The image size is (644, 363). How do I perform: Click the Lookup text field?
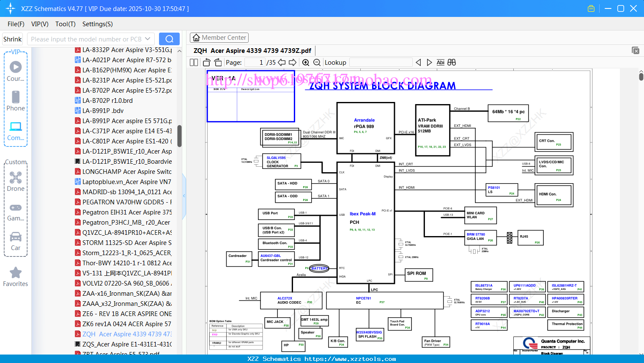click(x=381, y=62)
